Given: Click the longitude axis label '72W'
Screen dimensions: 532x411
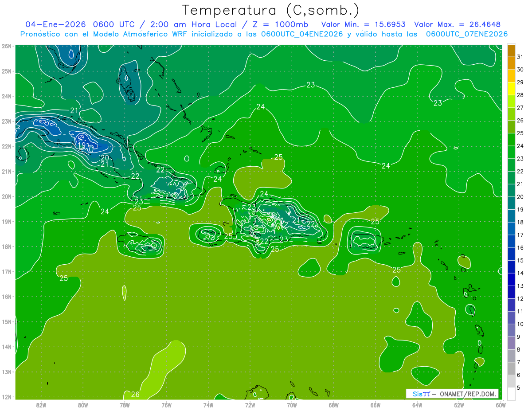Looking at the screenshot, I should [x=250, y=404].
